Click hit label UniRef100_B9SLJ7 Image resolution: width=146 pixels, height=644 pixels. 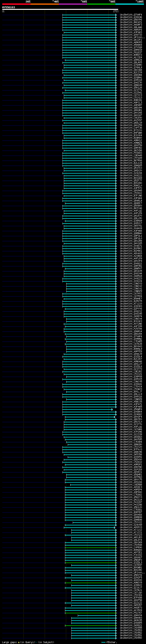[x=131, y=392]
